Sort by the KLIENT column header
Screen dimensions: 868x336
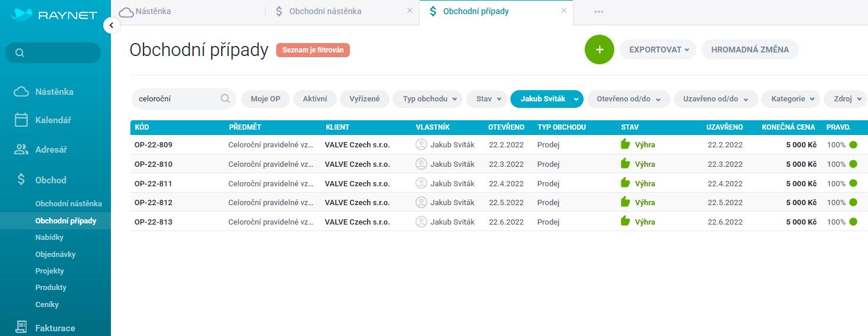[x=338, y=127]
